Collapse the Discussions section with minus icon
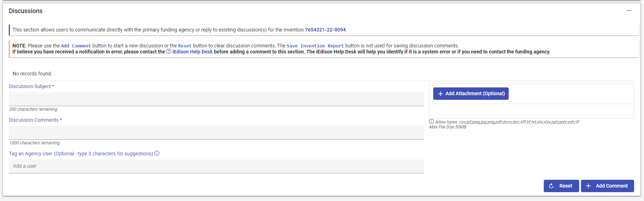644x201 pixels. coord(629,11)
